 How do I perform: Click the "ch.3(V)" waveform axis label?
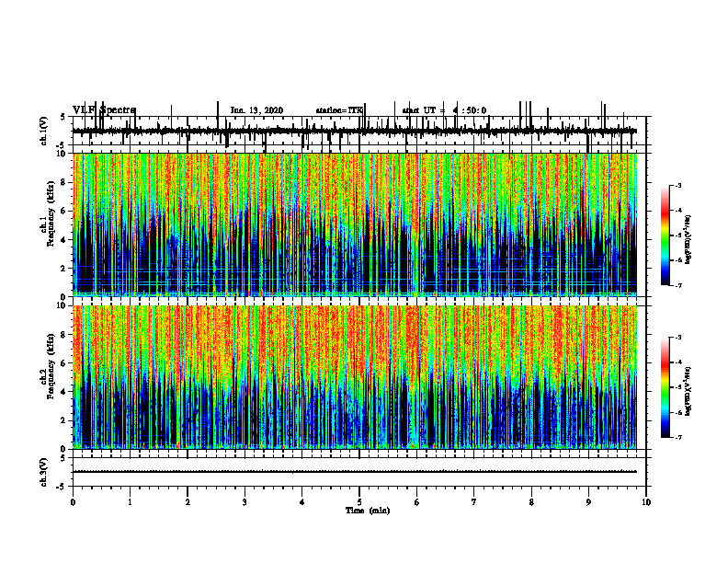coord(44,472)
